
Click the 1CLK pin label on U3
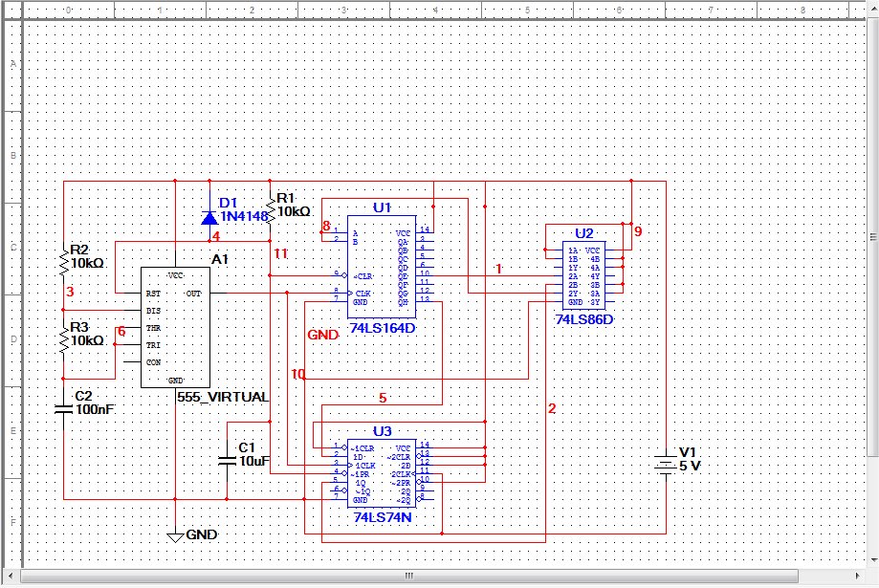click(365, 466)
